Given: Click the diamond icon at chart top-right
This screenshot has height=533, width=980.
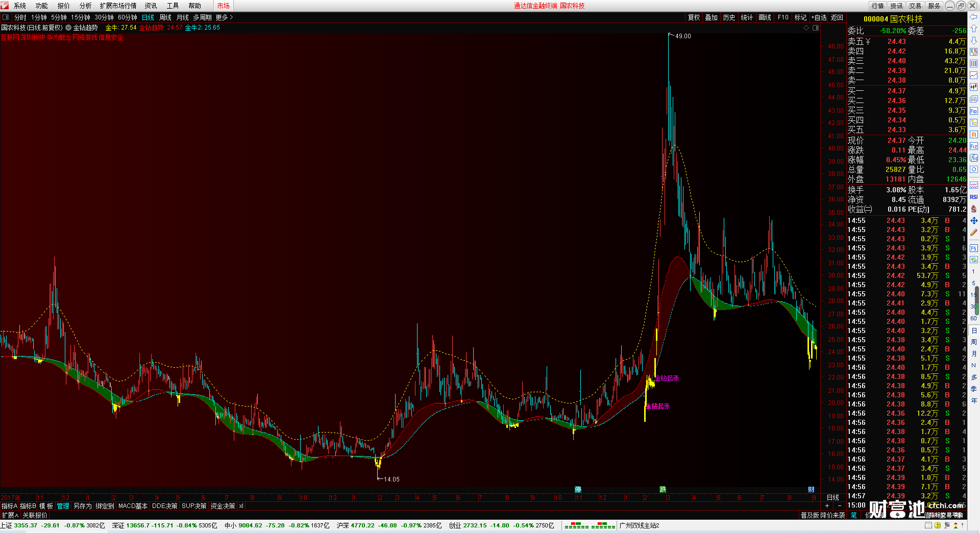Looking at the screenshot, I should point(806,28).
